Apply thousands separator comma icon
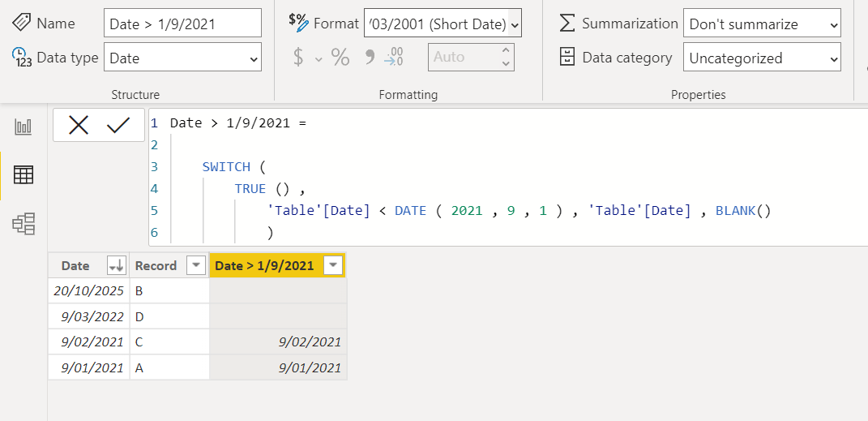 (x=370, y=57)
